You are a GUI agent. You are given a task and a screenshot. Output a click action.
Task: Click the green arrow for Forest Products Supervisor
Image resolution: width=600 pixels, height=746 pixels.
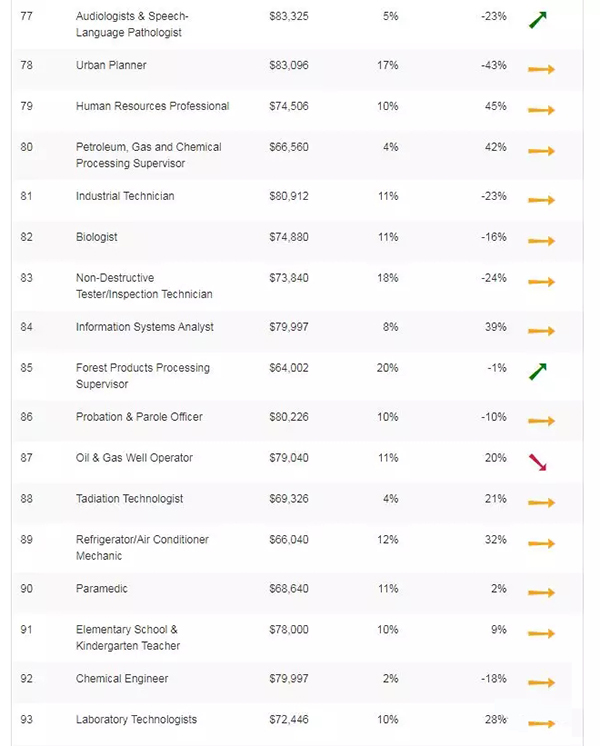[538, 372]
